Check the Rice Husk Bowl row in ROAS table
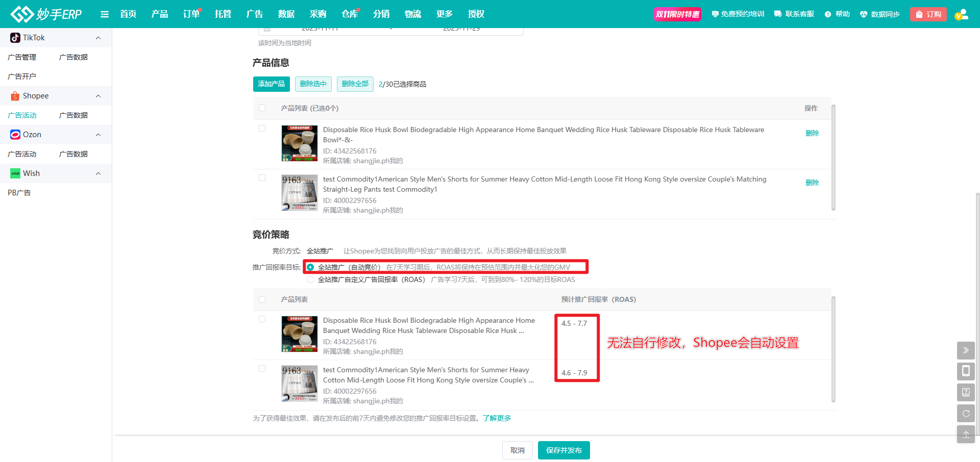 point(262,319)
